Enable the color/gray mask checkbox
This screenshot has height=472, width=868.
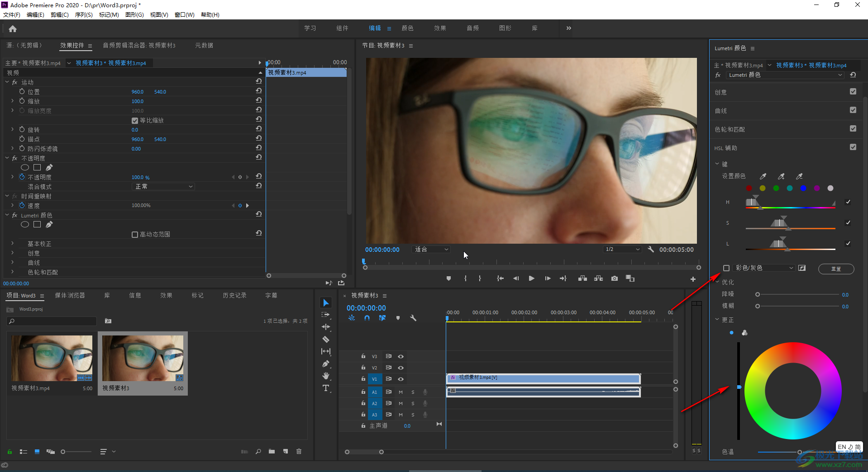click(726, 268)
